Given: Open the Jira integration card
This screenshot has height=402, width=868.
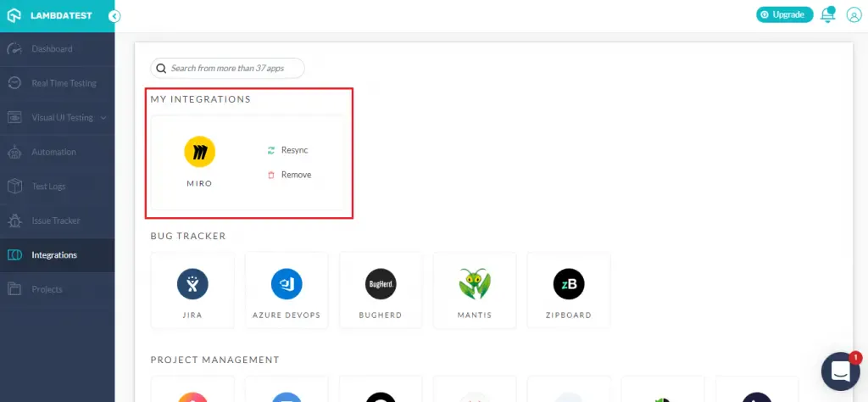Looking at the screenshot, I should (x=192, y=290).
